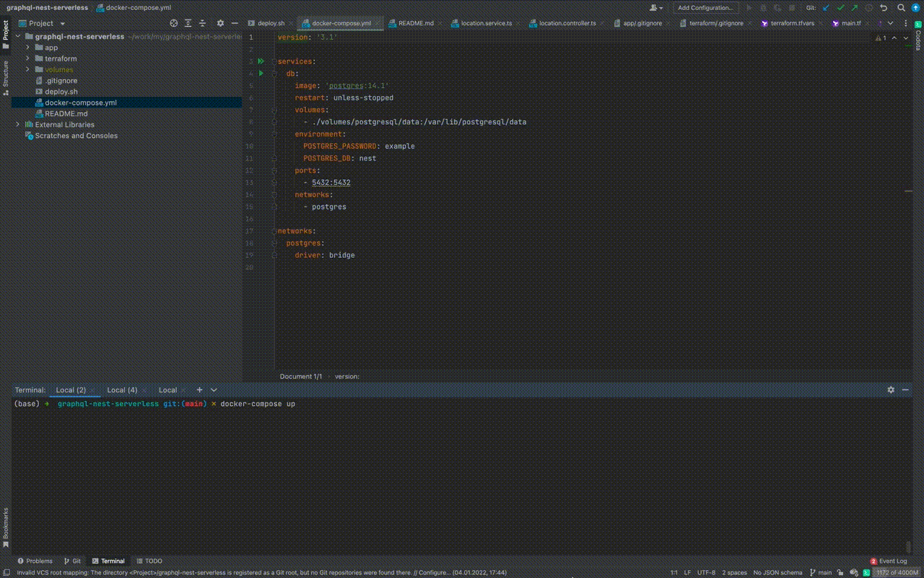Viewport: 924px width, 578px height.
Task: Expand the terraform folder
Action: click(28, 59)
